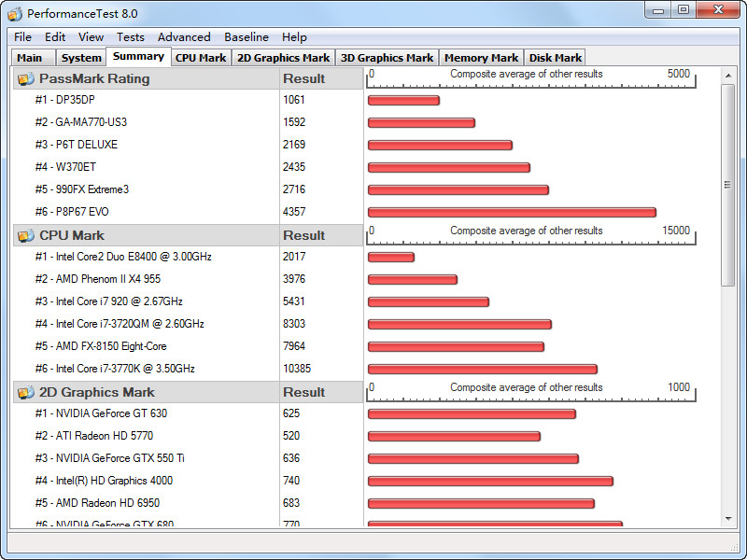Click the PassMark Rating header
This screenshot has height=560, width=747.
tap(147, 78)
